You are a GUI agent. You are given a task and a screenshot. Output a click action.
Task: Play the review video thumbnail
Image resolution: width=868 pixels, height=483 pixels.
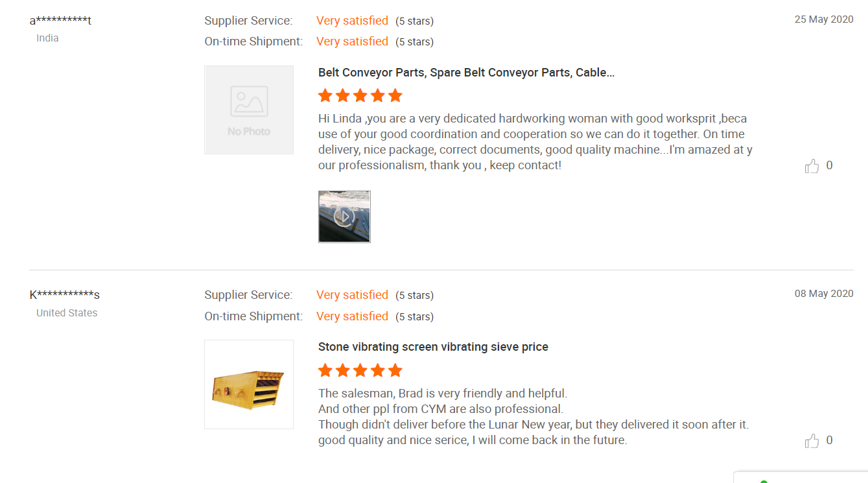click(x=344, y=217)
